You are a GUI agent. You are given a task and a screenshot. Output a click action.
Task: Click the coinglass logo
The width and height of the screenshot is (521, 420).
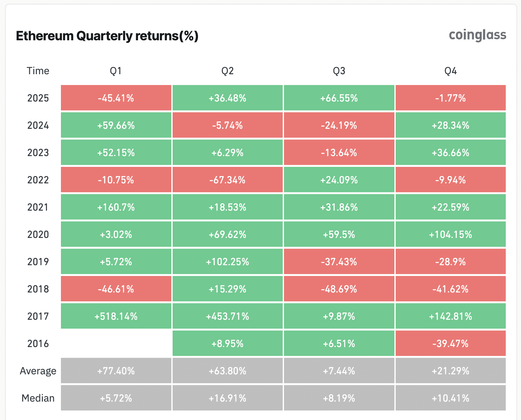pos(477,35)
